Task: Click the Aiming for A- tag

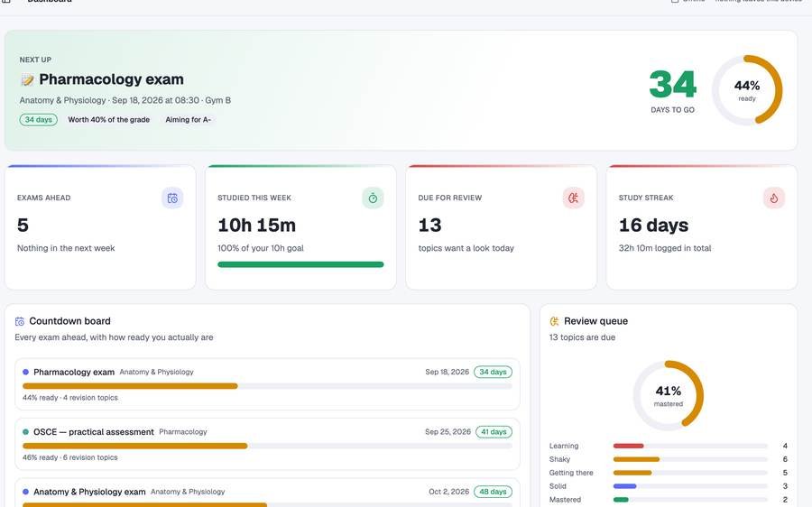Action: 188,120
